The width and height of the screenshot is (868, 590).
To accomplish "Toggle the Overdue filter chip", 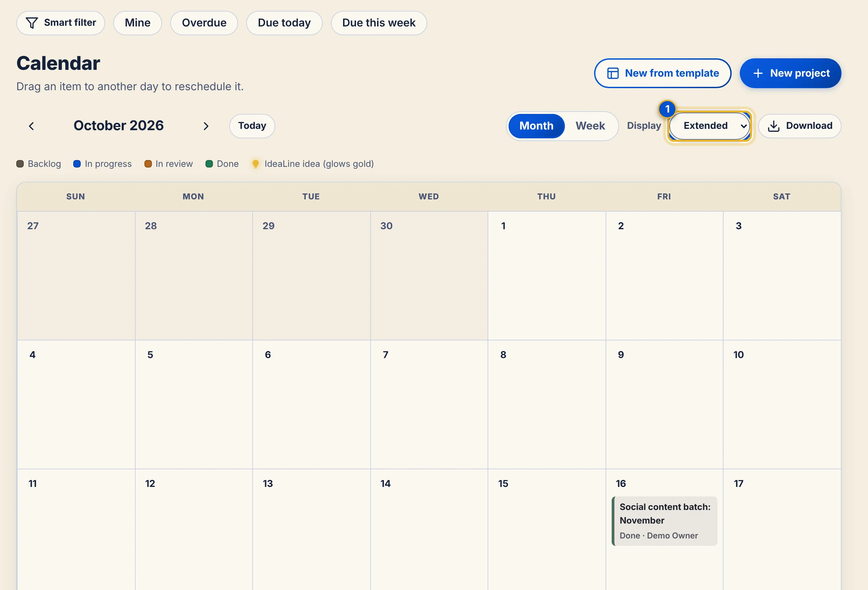I will [204, 23].
